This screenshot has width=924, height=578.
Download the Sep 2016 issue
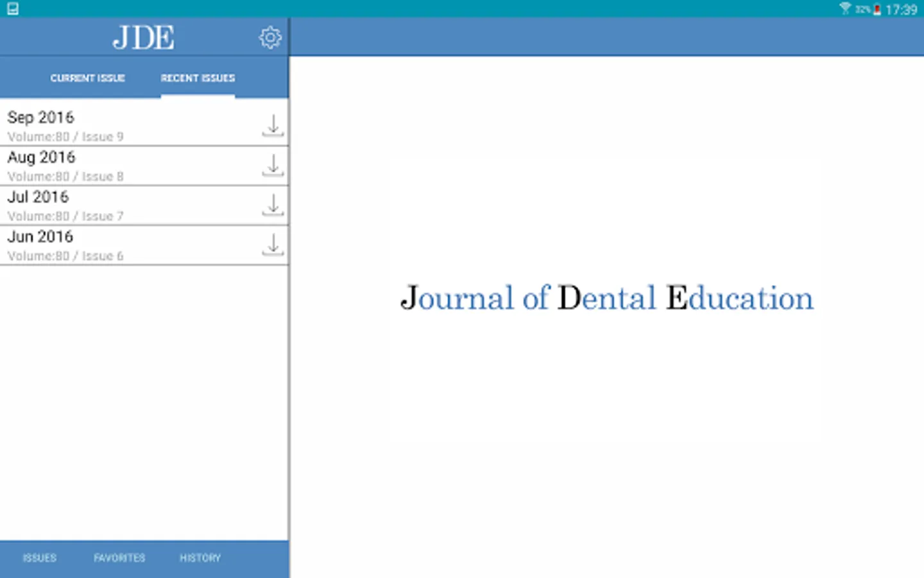point(273,125)
